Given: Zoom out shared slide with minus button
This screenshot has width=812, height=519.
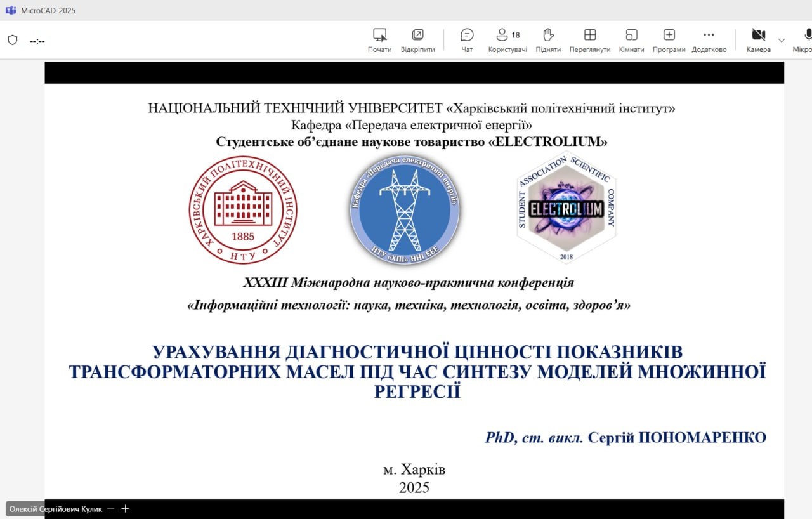Looking at the screenshot, I should pos(110,509).
